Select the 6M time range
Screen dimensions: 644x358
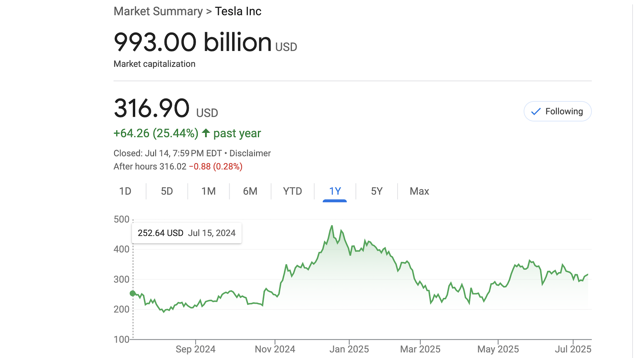point(250,191)
